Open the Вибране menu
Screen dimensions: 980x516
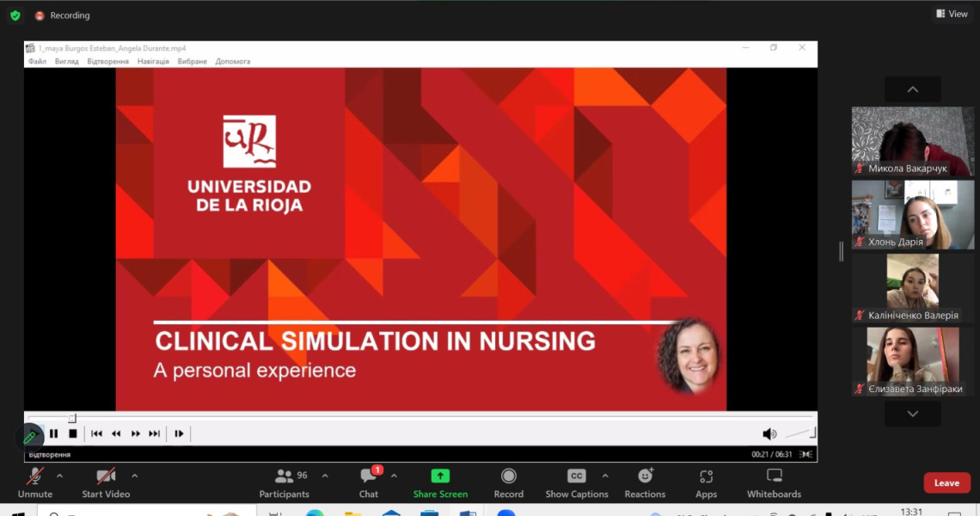[192, 61]
